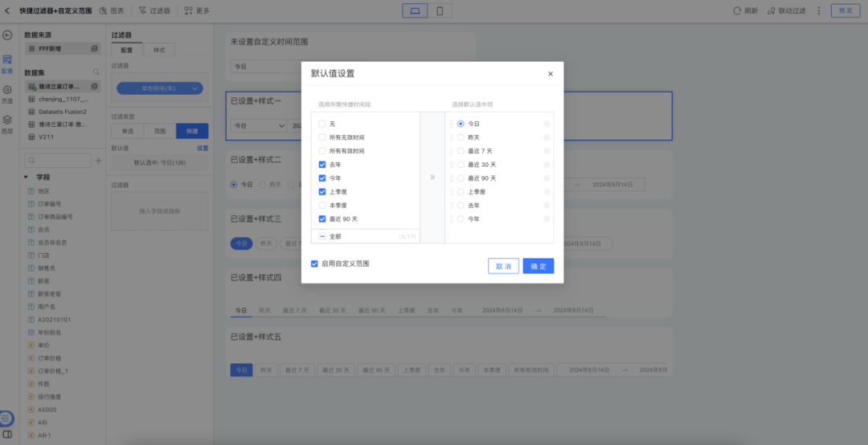The height and width of the screenshot is (445, 868).
Task: Check the 所有有效时间 checkbox
Action: (322, 151)
